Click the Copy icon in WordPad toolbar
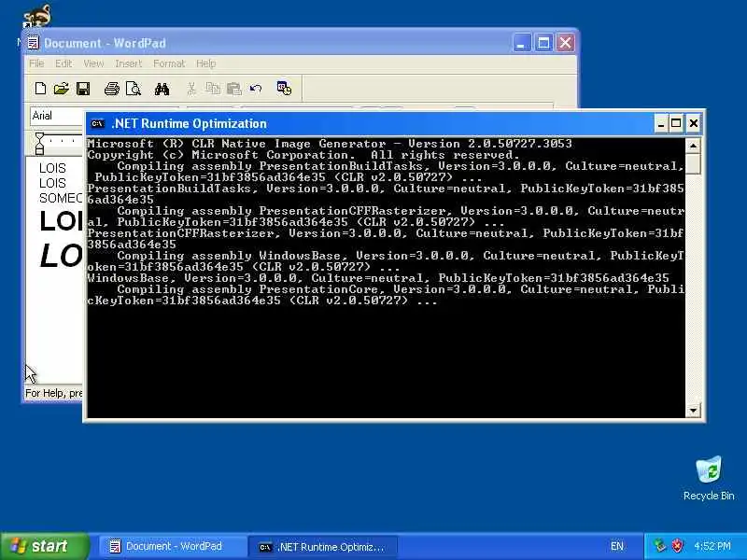This screenshot has width=747, height=560. pos(213,88)
